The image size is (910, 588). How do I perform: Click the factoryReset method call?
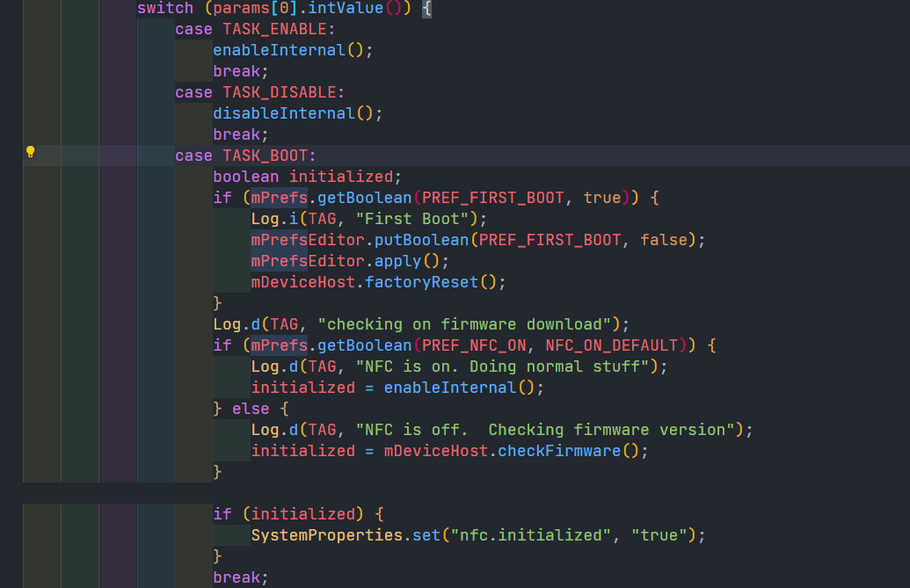pyautogui.click(x=421, y=282)
